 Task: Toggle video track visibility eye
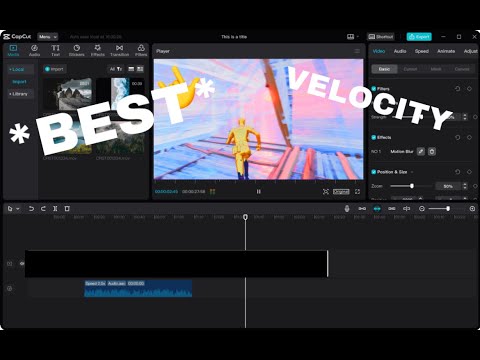pos(22,264)
